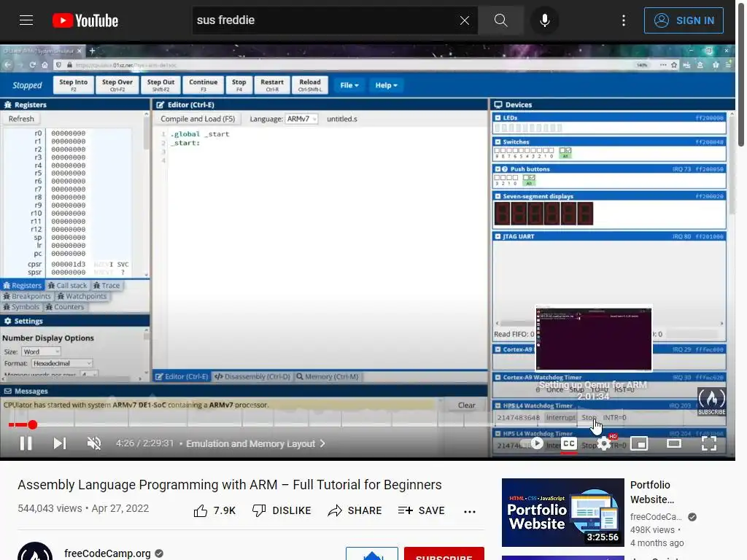
Task: Enter full screen mode
Action: [709, 444]
